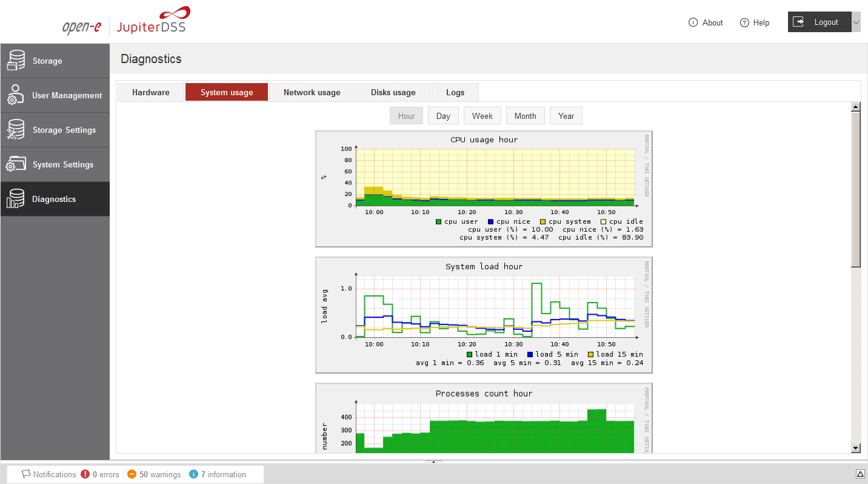The width and height of the screenshot is (868, 484).
Task: Click the 'Diagnostics' page heading
Action: point(151,59)
